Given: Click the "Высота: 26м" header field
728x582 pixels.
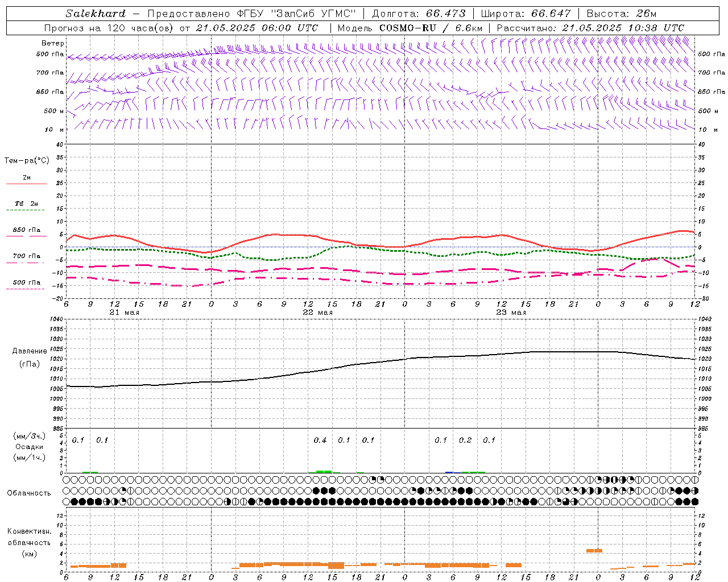Looking at the screenshot, I should [x=622, y=14].
